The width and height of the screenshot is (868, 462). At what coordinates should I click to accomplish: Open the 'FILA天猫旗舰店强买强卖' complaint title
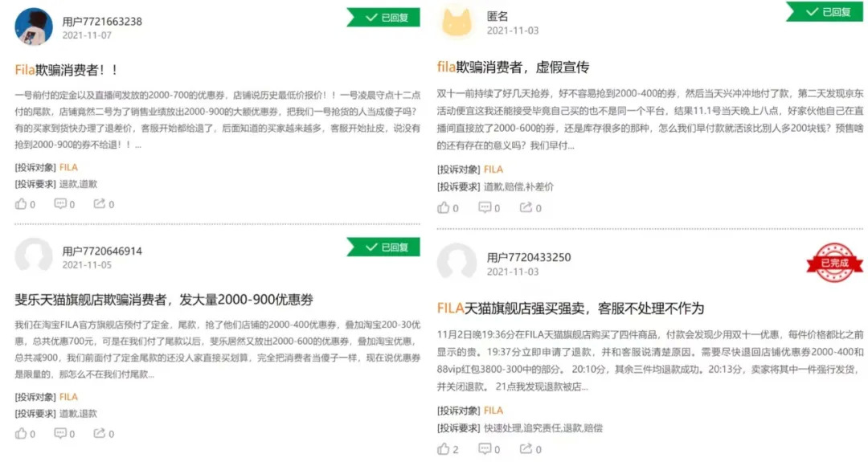click(570, 308)
